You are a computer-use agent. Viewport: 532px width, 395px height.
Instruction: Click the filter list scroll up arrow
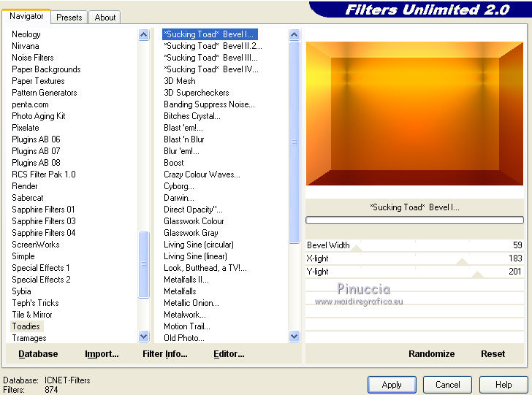point(294,34)
